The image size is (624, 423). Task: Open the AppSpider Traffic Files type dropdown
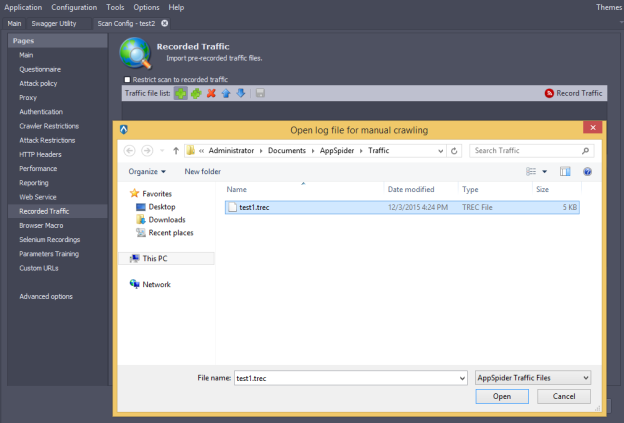[532, 378]
